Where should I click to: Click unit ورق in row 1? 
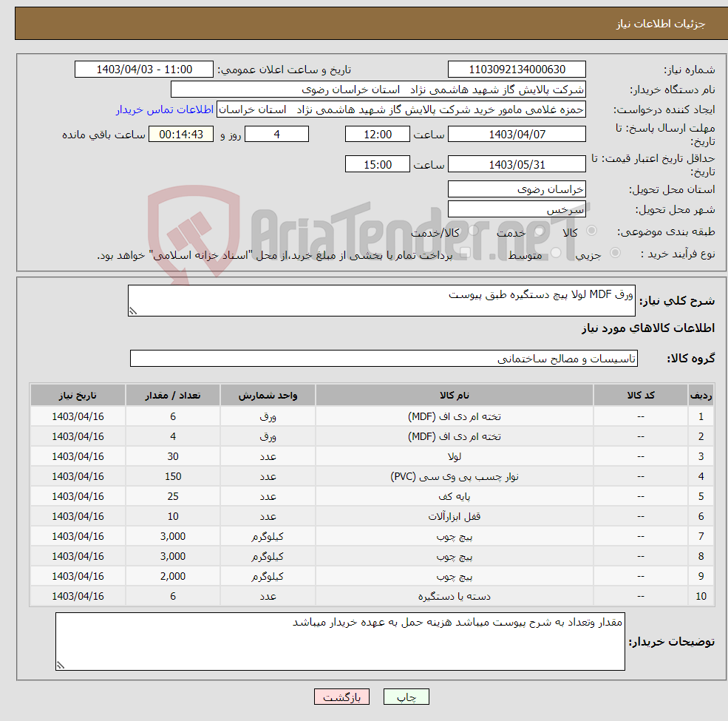click(268, 416)
